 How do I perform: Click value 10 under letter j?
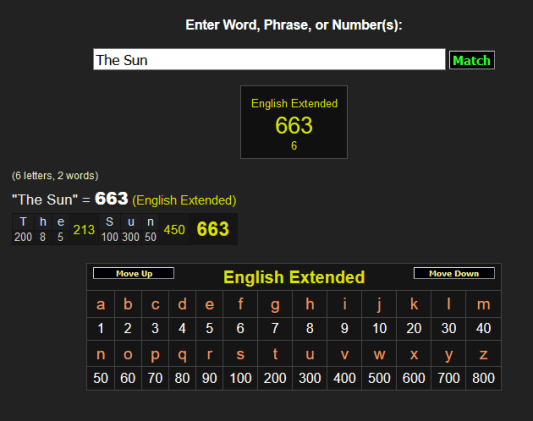[x=379, y=329]
